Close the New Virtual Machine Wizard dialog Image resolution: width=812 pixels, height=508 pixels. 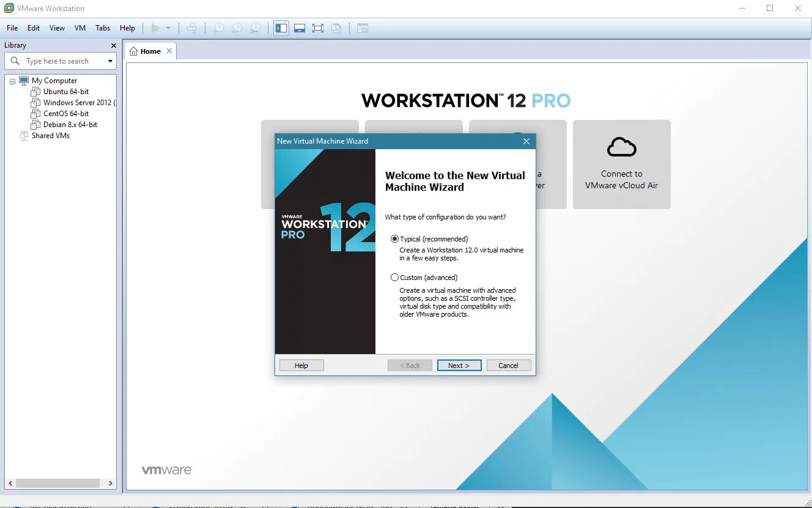tap(526, 141)
